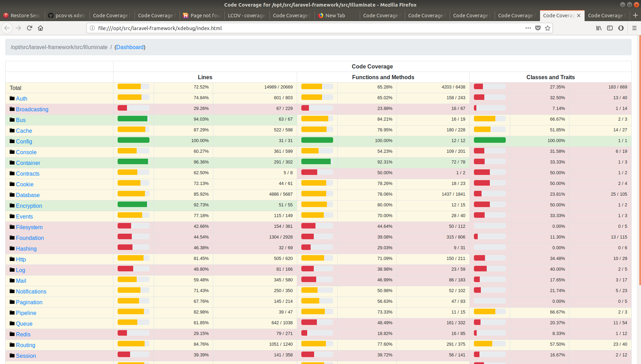Image resolution: width=641 pixels, height=364 pixels.
Task: Open the Broadcasting directory link
Action: (32, 109)
